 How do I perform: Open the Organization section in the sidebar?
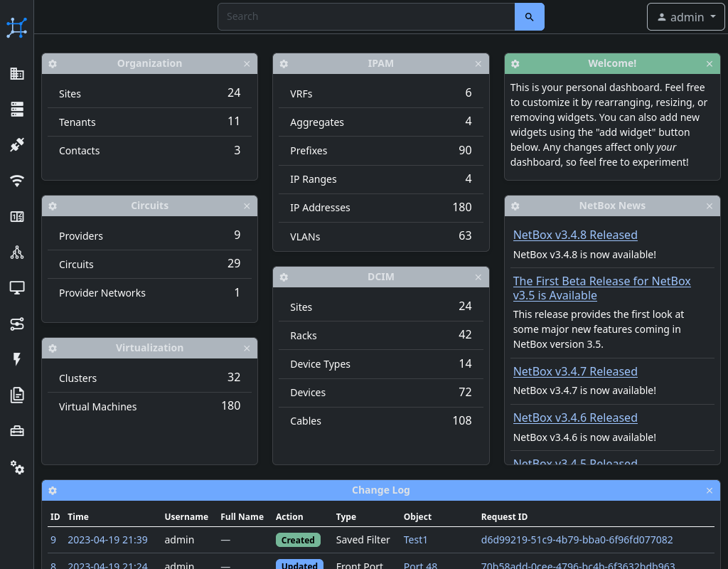17,73
